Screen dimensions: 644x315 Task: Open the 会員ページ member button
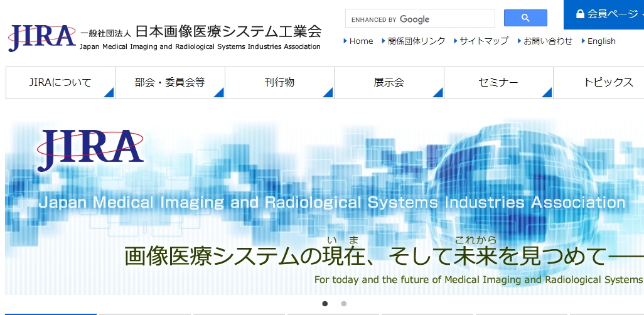(604, 14)
